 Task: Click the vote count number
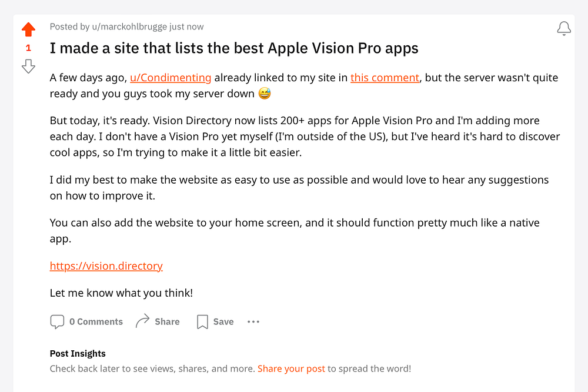pos(28,48)
